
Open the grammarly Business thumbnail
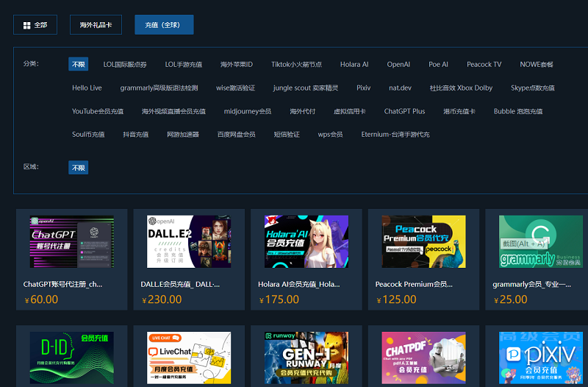pos(541,241)
